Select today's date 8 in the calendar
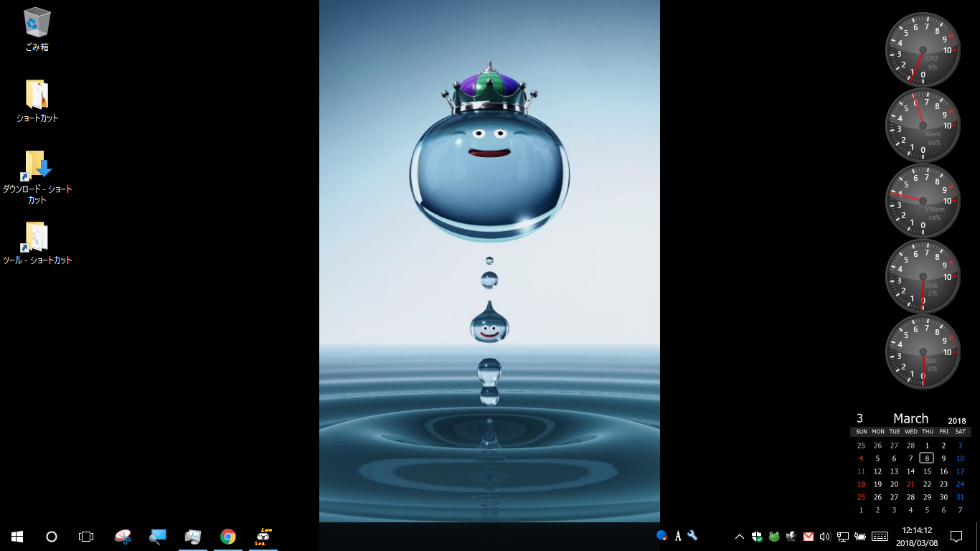 927,458
